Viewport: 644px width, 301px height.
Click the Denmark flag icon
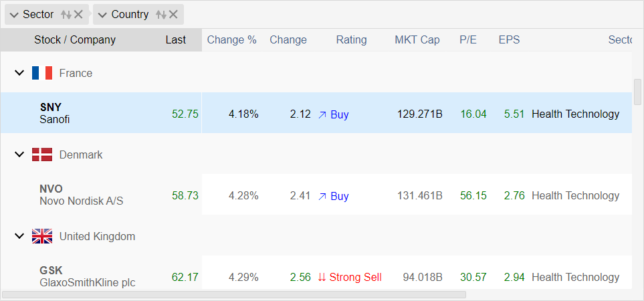point(42,155)
